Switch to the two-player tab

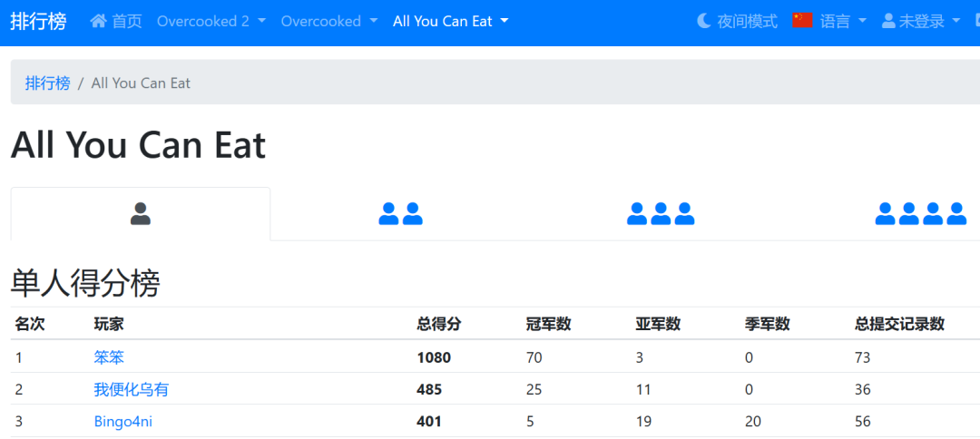tap(401, 214)
